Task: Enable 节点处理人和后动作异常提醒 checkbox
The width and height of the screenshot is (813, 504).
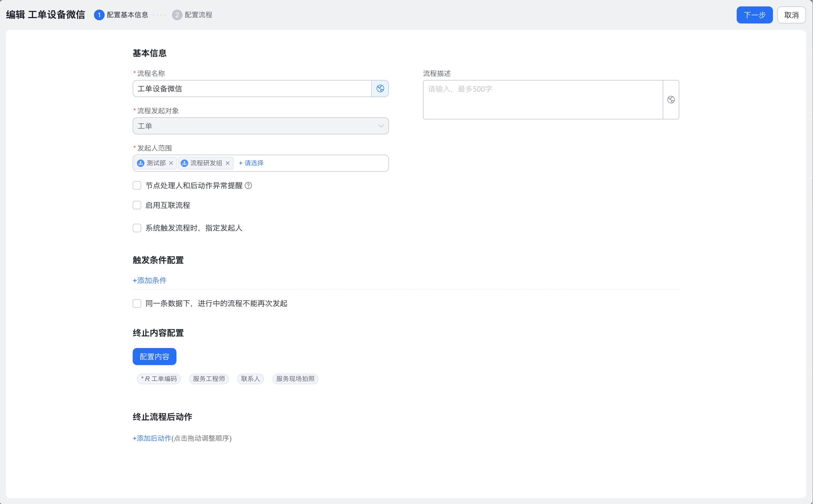Action: (137, 185)
